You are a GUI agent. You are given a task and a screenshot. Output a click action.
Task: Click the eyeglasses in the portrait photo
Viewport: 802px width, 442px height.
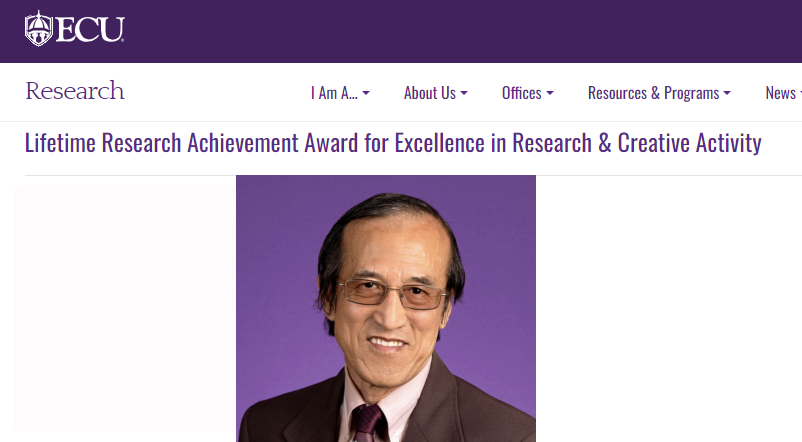pyautogui.click(x=392, y=294)
